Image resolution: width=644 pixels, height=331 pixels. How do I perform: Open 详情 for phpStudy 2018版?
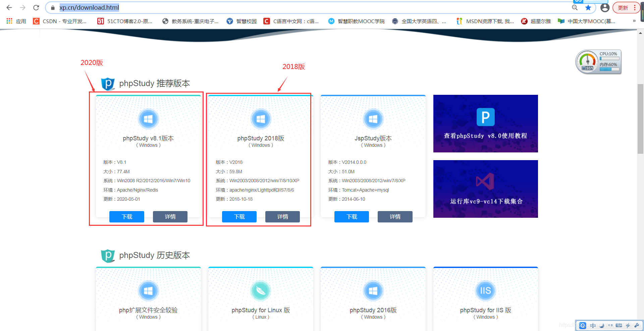tap(282, 217)
